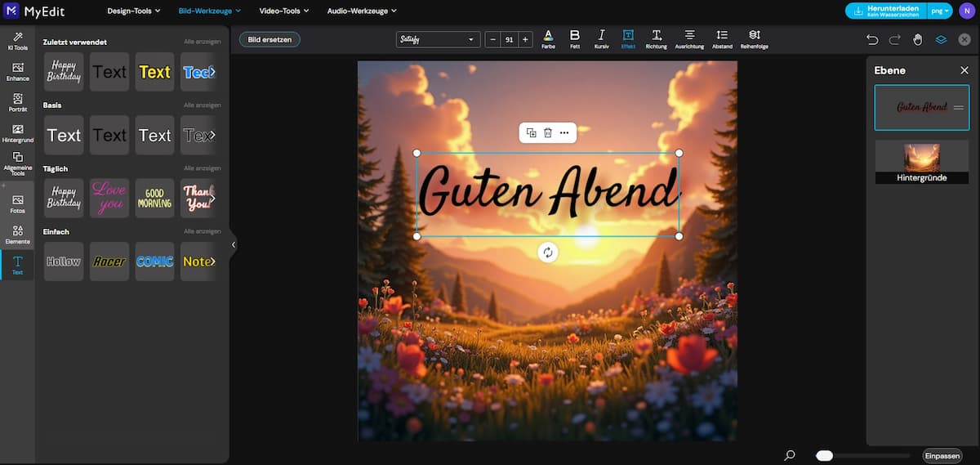
Task: Select the Porträt sidebar tool
Action: click(x=17, y=102)
